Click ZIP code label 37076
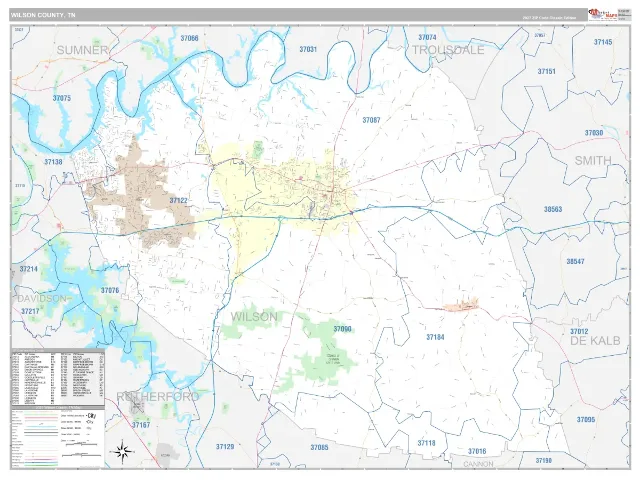Image resolution: width=640 pixels, height=480 pixels. coord(110,290)
